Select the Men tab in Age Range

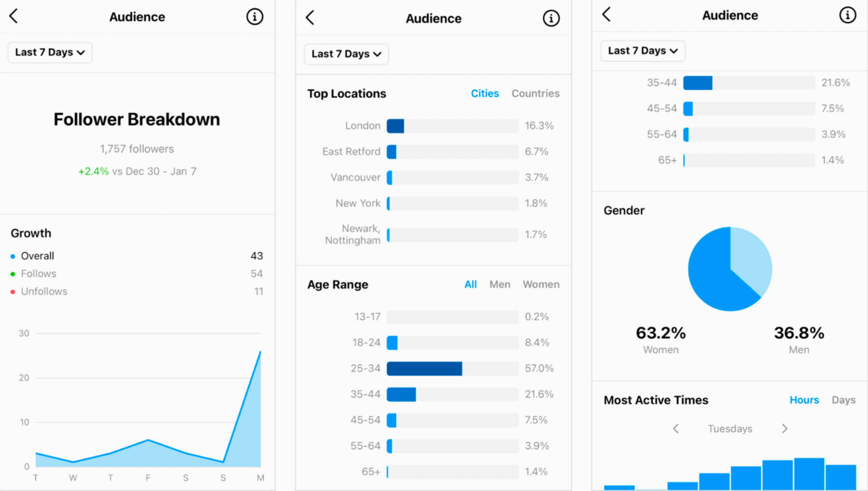point(499,284)
